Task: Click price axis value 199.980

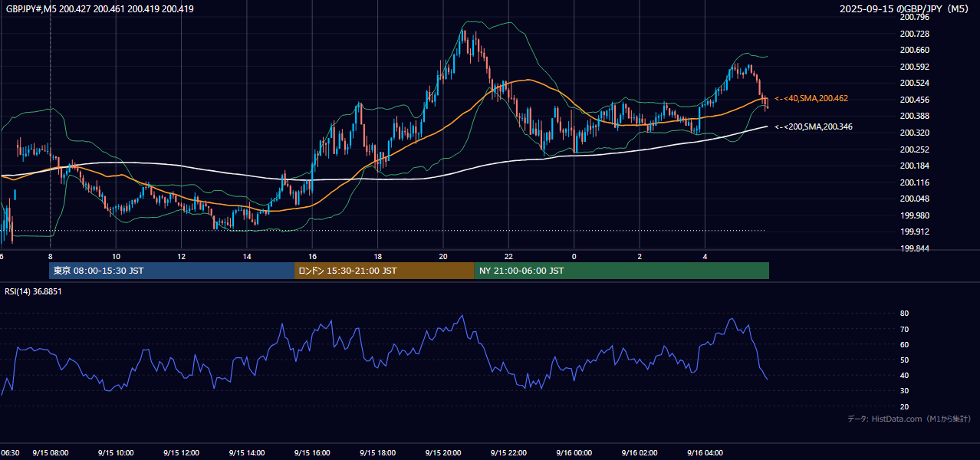Action: tap(915, 215)
